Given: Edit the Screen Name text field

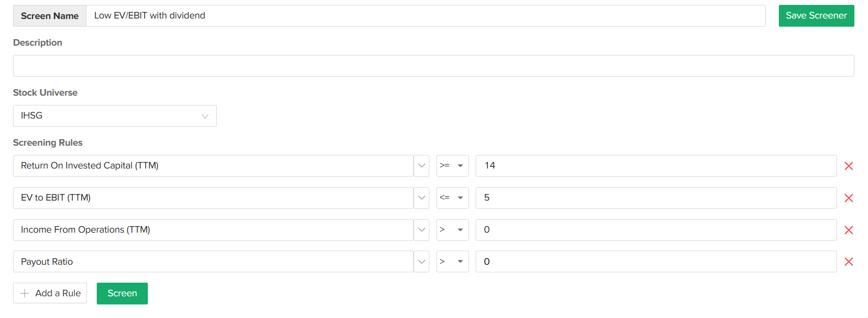Looking at the screenshot, I should click(426, 16).
